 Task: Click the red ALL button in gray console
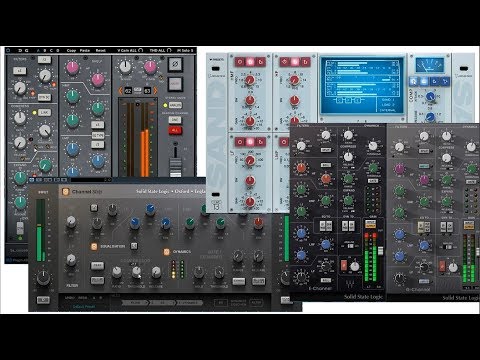coord(175,130)
